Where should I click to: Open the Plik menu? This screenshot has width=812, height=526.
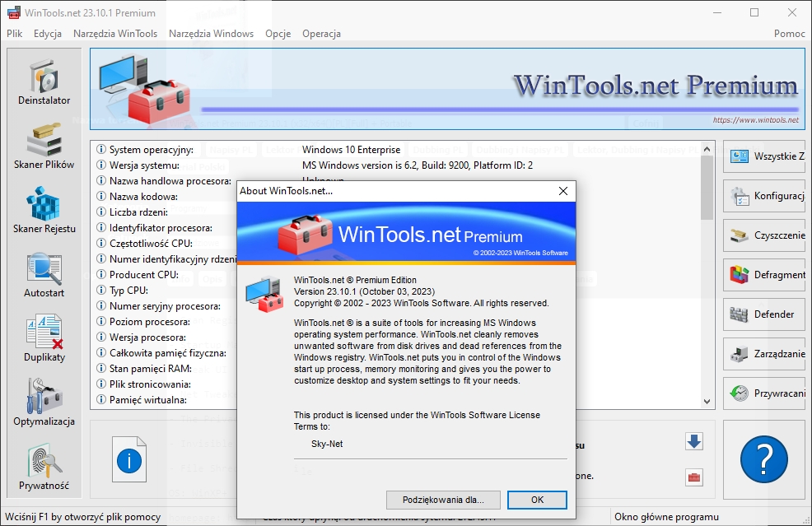coord(15,34)
